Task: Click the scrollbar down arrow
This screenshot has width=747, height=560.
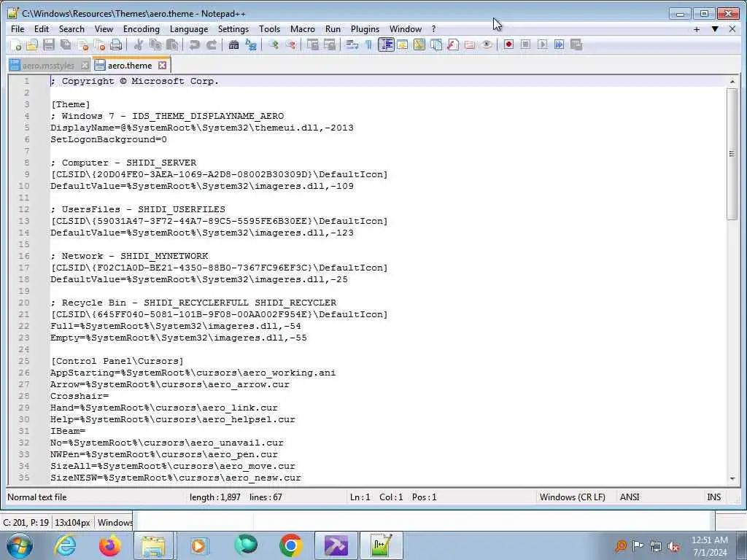Action: click(732, 478)
